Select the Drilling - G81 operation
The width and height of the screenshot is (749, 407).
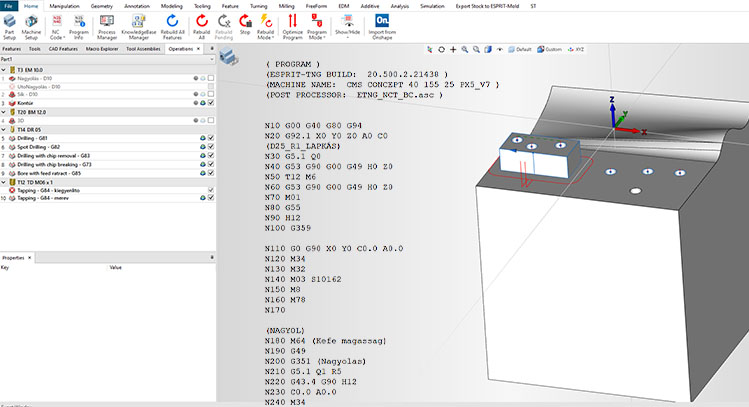pos(32,138)
